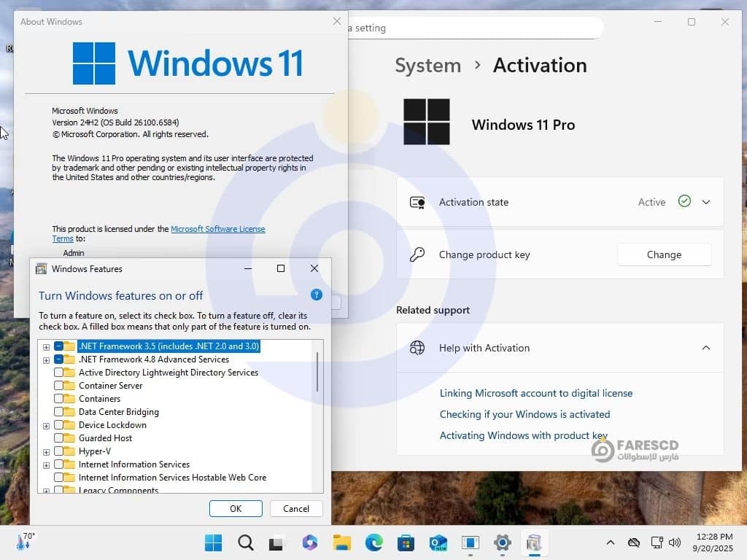Open taskbar Search magnifier
747x560 pixels.
[x=246, y=542]
